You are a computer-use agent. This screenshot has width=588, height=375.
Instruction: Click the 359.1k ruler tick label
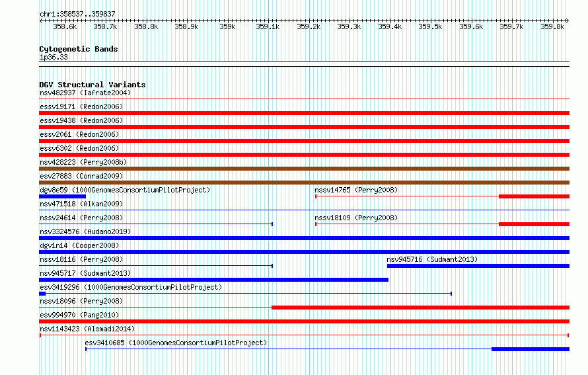[268, 26]
